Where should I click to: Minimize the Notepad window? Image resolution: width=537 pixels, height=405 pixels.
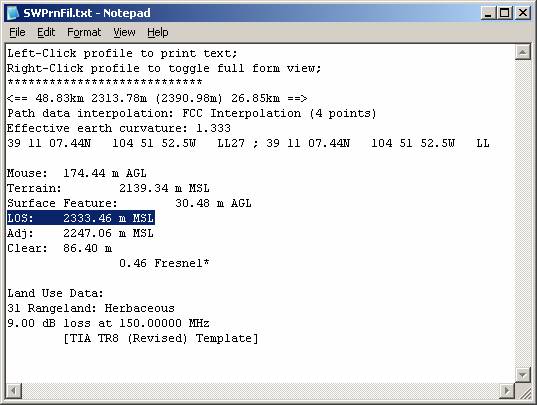pos(488,13)
